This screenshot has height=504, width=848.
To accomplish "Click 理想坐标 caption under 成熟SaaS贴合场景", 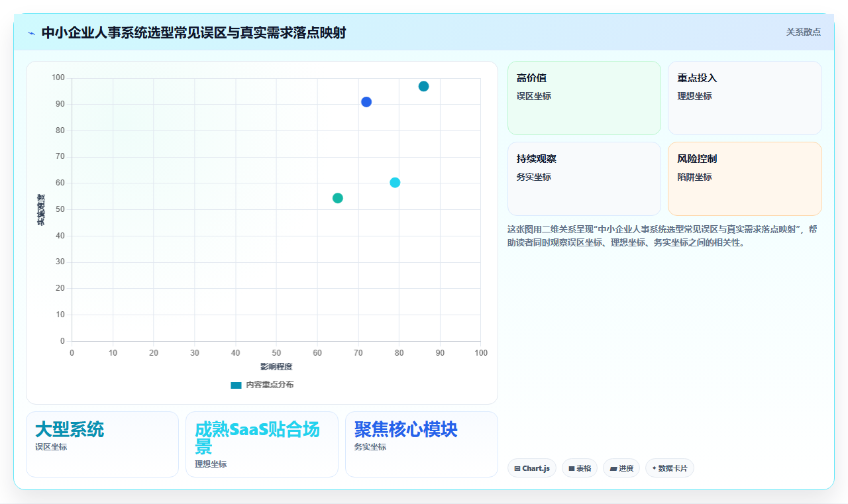I will click(x=211, y=464).
